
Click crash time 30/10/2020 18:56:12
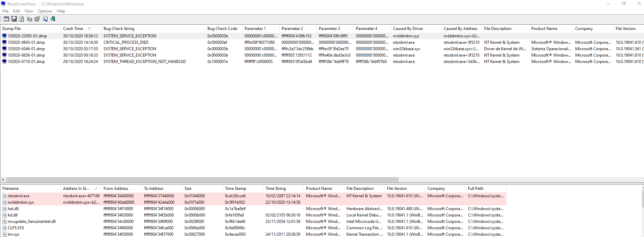(x=80, y=36)
